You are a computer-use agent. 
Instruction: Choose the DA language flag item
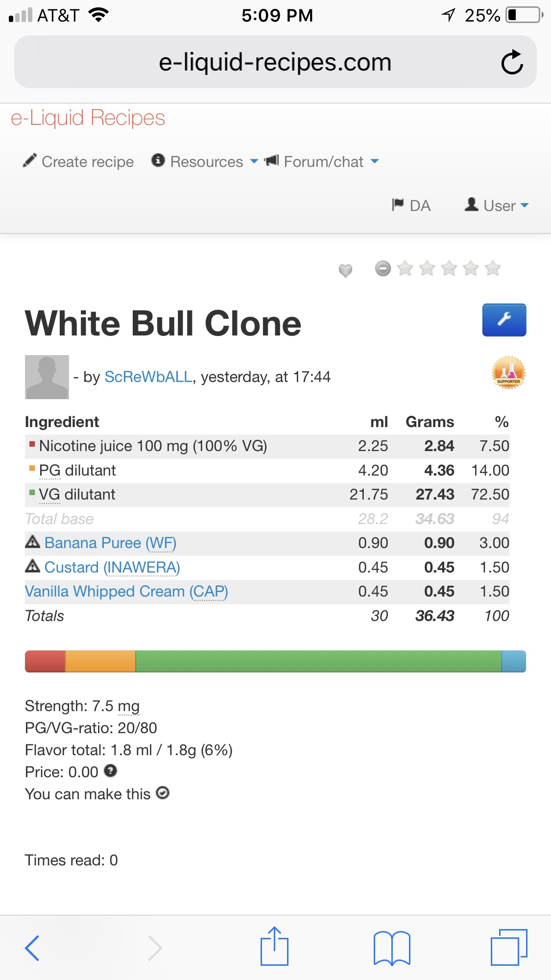click(411, 206)
